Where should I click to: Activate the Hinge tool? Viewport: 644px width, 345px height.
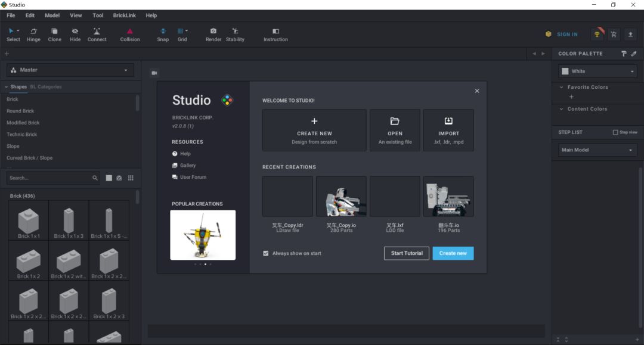pos(33,35)
